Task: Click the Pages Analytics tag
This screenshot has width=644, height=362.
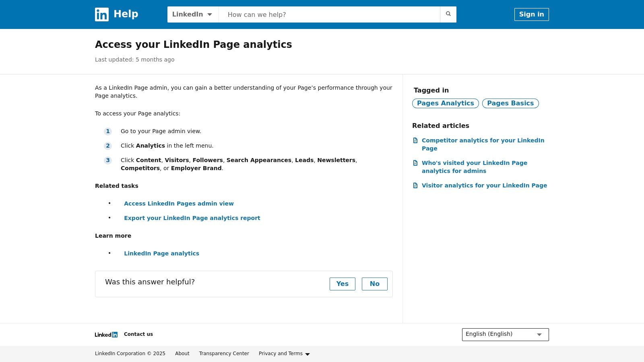Action: coord(445,103)
